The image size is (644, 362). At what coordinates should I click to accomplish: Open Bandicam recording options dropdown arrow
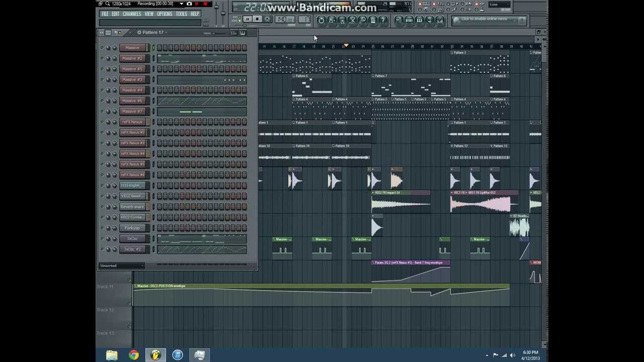tap(181, 4)
